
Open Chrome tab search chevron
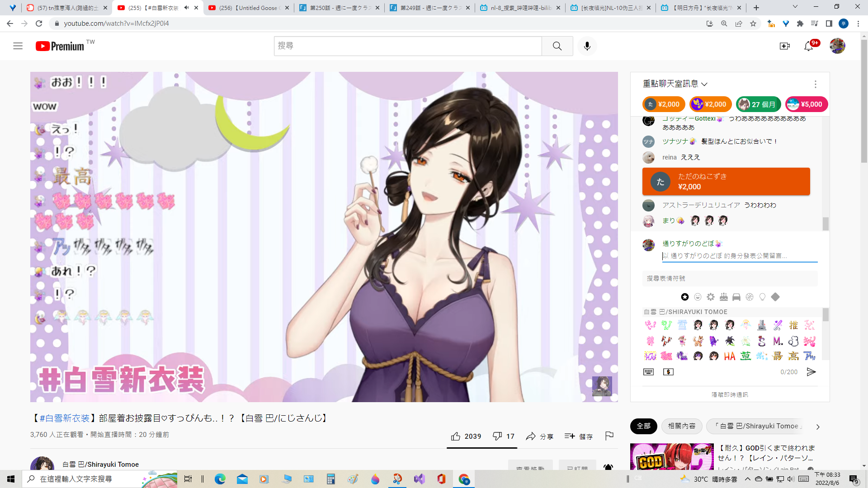pos(795,7)
